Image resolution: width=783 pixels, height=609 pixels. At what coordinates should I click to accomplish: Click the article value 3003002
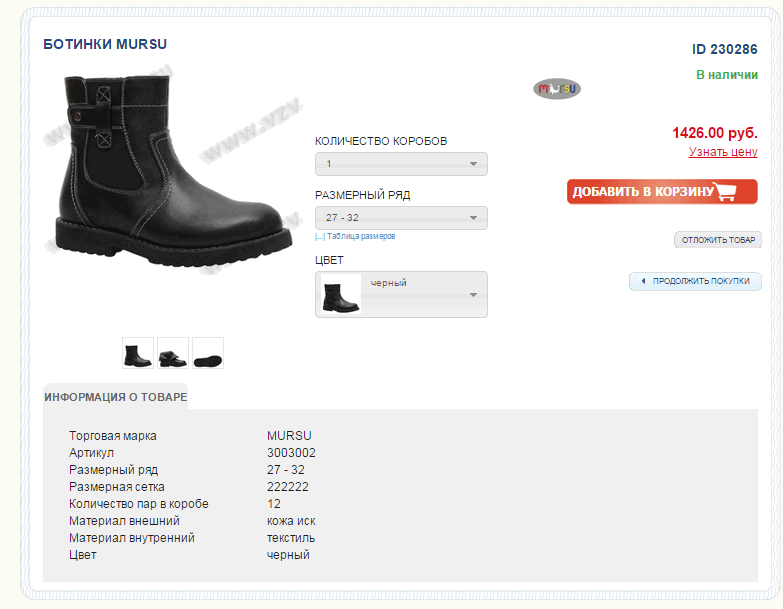click(291, 453)
